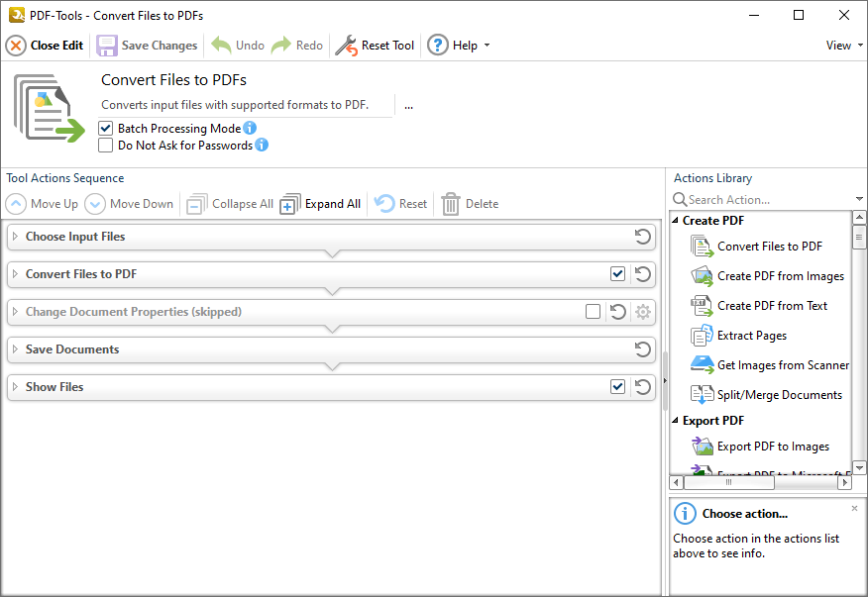Move the selected action down
This screenshot has width=868, height=597.
pos(130,204)
